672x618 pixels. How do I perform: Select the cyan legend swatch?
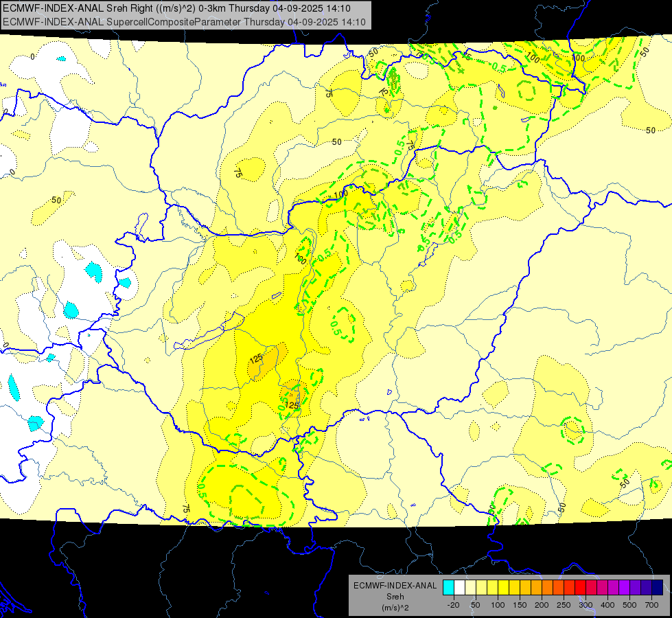(x=448, y=588)
